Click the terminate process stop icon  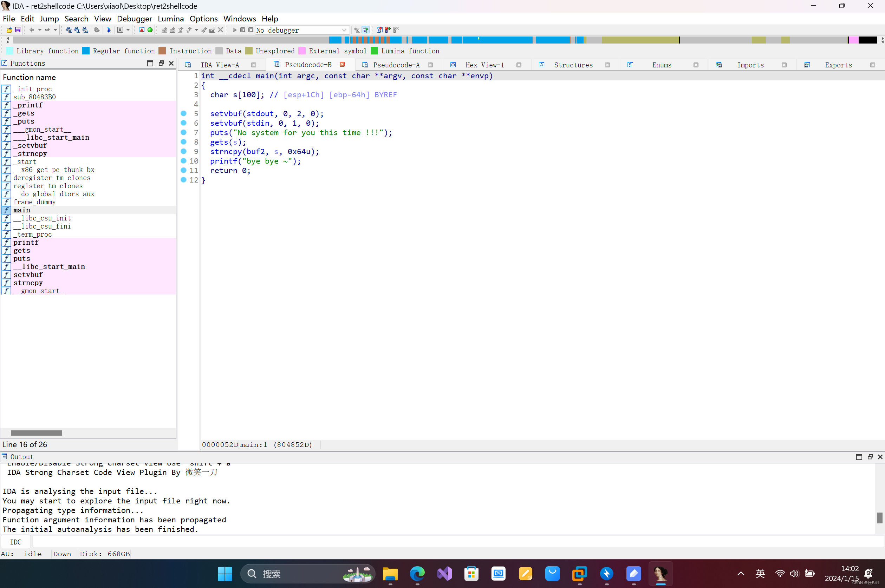tap(251, 30)
